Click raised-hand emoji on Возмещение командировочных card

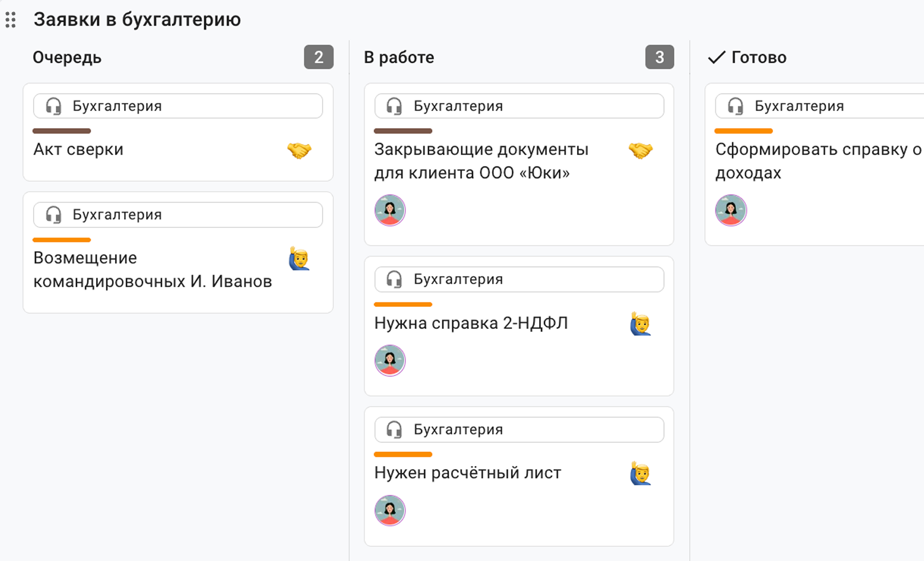click(299, 258)
